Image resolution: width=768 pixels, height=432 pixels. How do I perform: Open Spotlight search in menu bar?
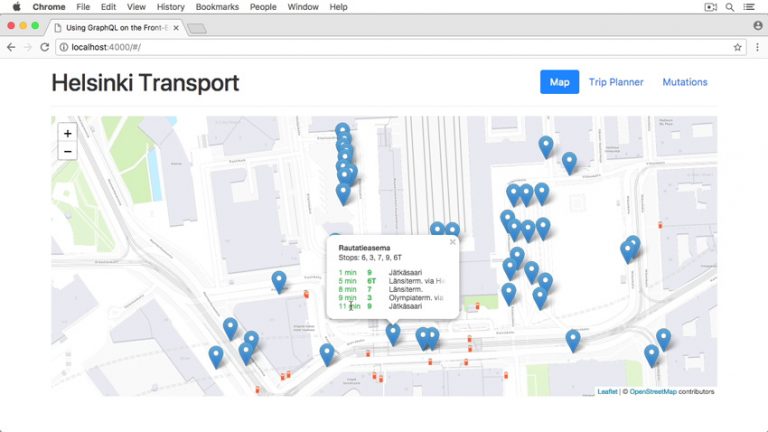pyautogui.click(x=729, y=7)
